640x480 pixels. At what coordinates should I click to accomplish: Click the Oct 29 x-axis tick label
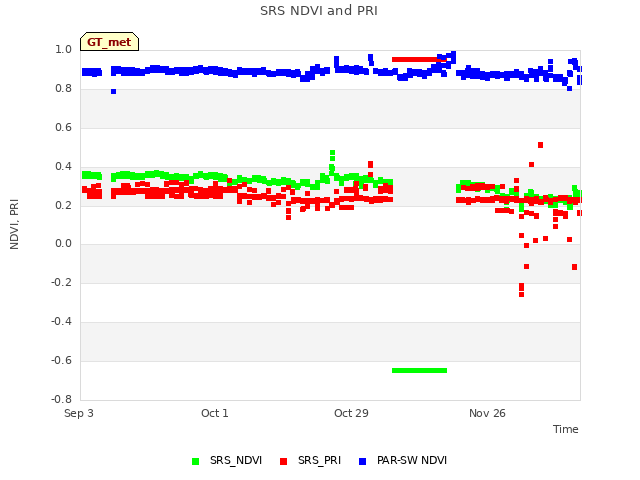point(351,413)
